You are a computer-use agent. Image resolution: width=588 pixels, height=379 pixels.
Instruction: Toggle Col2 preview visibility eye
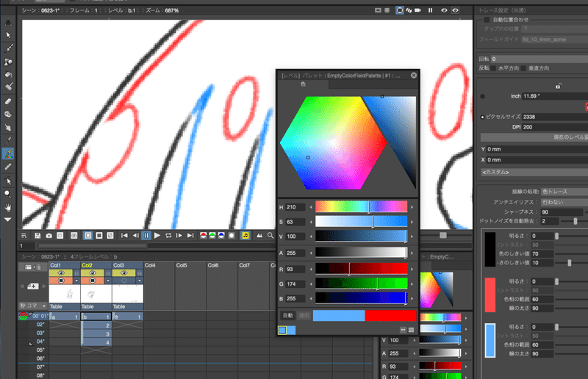[93, 273]
